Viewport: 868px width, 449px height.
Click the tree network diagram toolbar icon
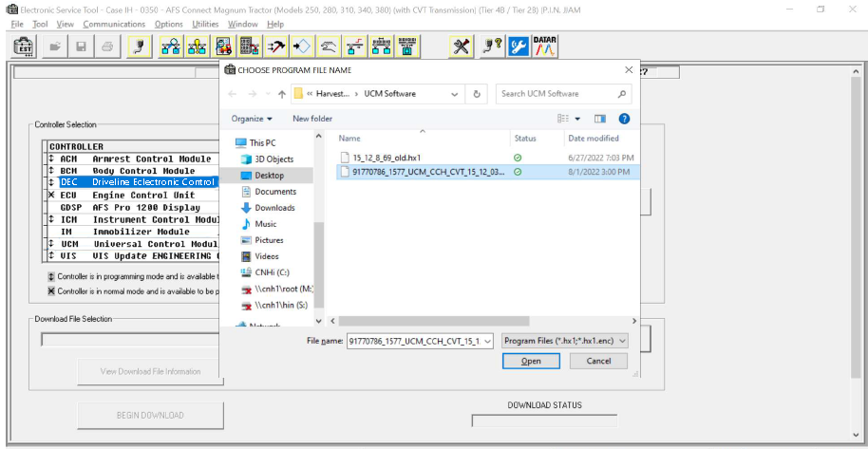[x=382, y=47]
